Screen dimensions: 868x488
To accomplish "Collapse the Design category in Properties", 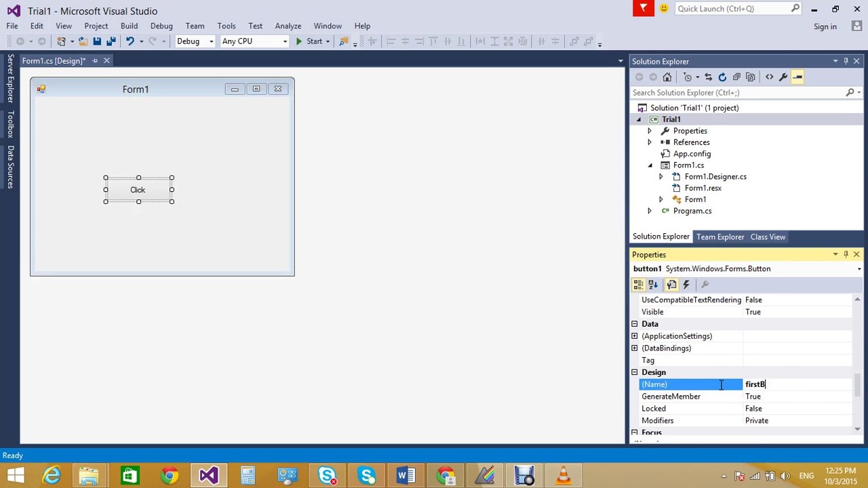I will coord(635,373).
